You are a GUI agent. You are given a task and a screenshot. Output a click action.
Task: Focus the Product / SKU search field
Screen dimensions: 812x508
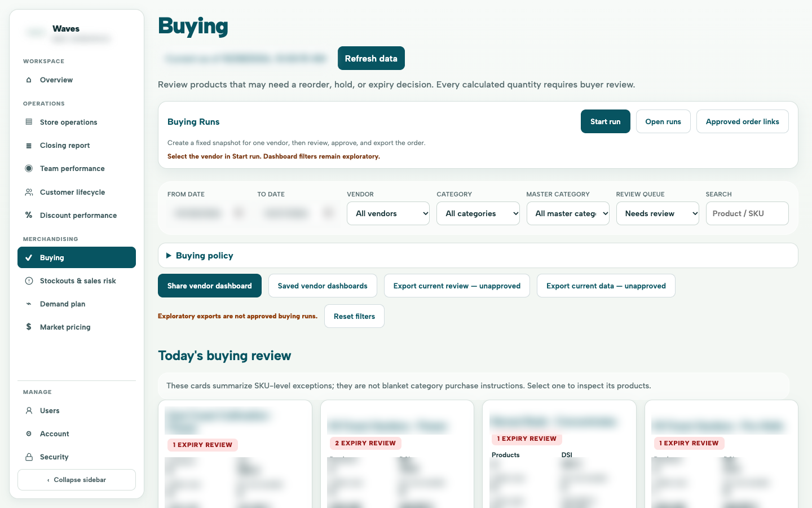(x=747, y=213)
